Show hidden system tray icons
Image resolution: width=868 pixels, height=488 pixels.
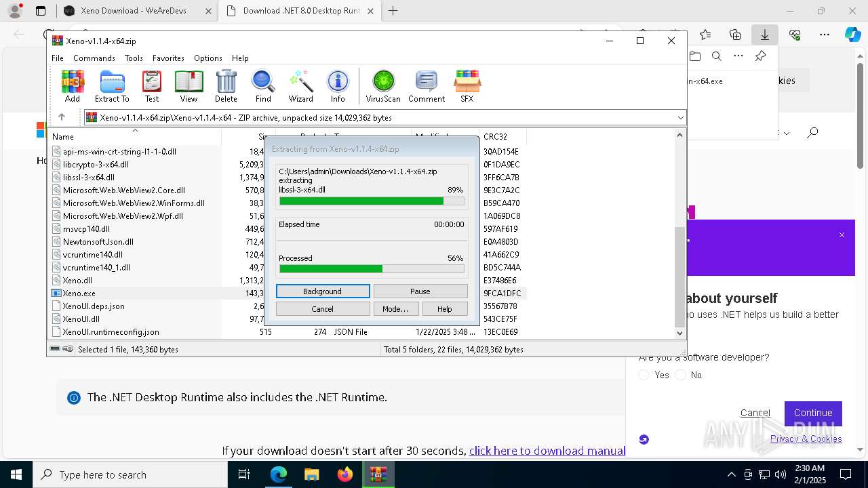(x=731, y=474)
